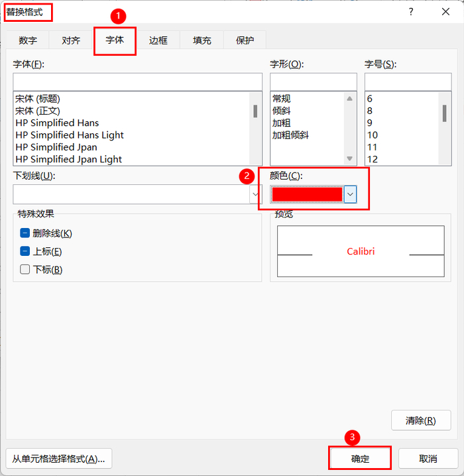Click the 字形(O) style input field
Image resolution: width=464 pixels, height=476 pixels.
313,82
